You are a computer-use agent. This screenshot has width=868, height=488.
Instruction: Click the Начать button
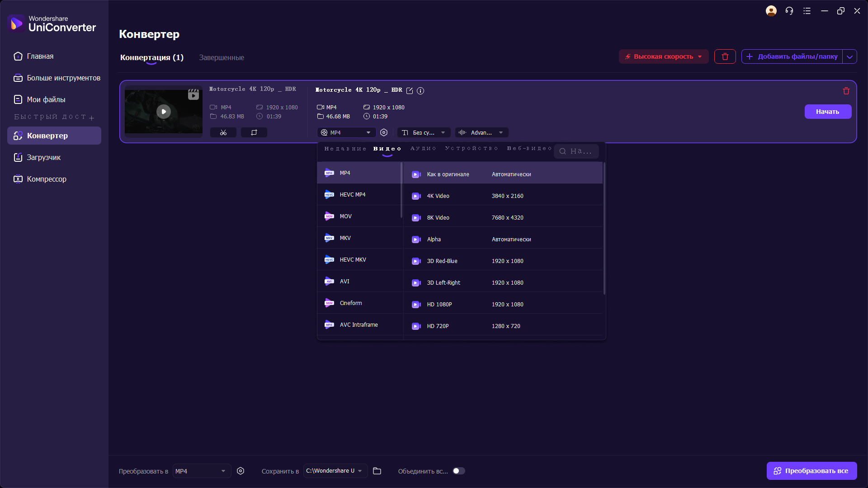coord(828,112)
